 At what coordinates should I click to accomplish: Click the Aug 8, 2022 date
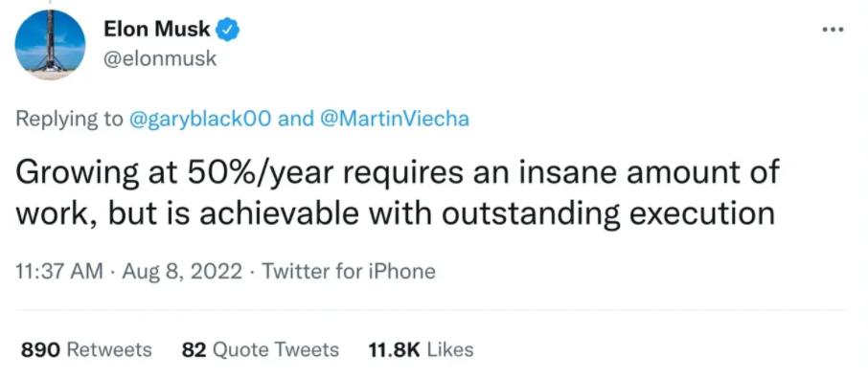point(182,272)
